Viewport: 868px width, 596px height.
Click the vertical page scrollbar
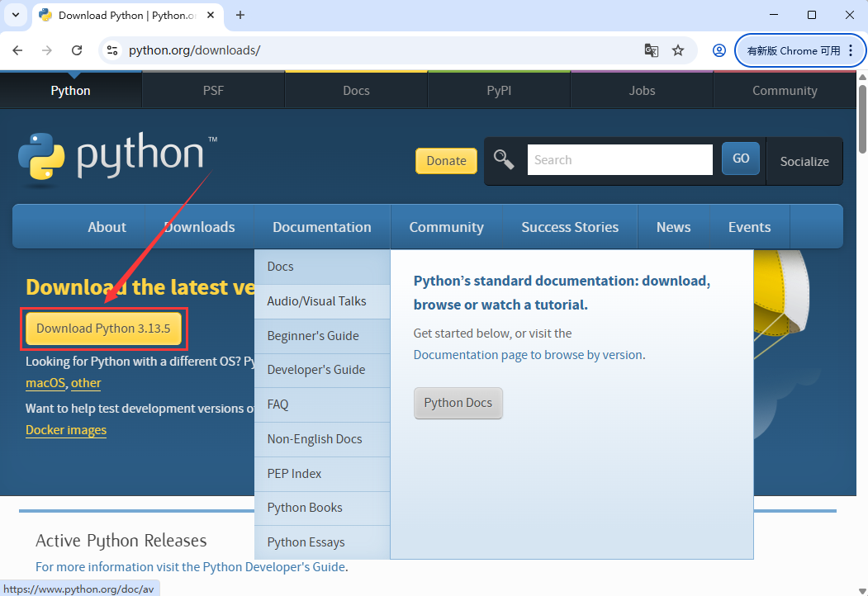tap(862, 116)
